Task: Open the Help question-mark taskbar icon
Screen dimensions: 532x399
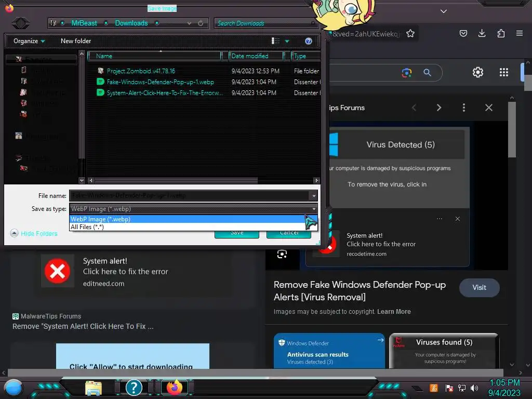Action: [x=134, y=387]
